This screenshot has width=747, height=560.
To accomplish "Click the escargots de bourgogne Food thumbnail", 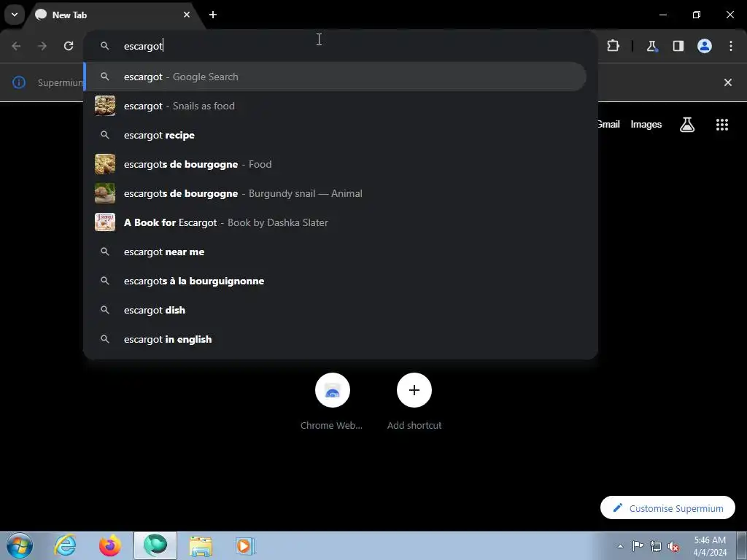I will (x=105, y=164).
